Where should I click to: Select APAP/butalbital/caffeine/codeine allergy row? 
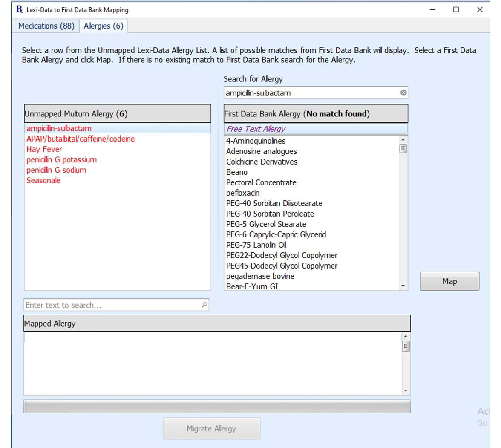[81, 139]
